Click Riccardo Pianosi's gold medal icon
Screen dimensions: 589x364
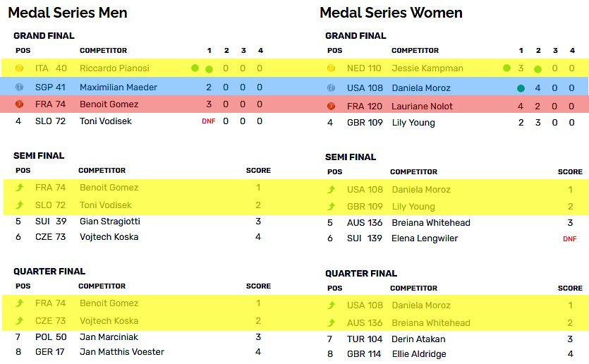click(x=19, y=68)
